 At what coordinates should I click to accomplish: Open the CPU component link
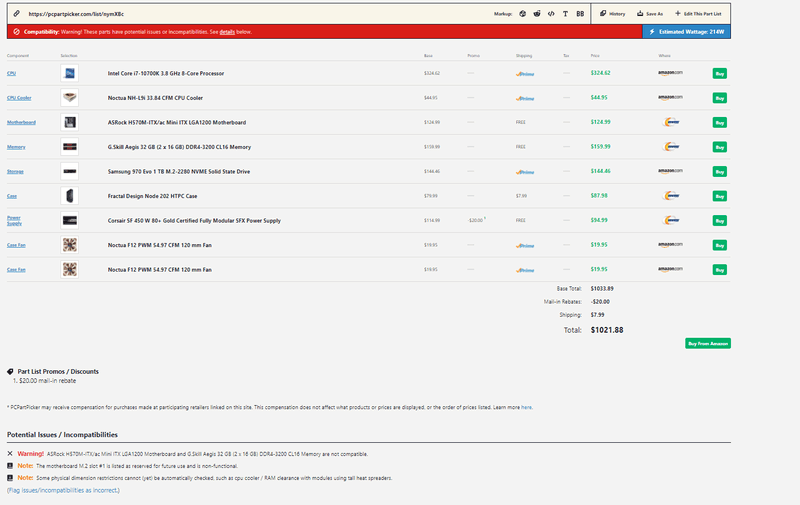click(11, 73)
